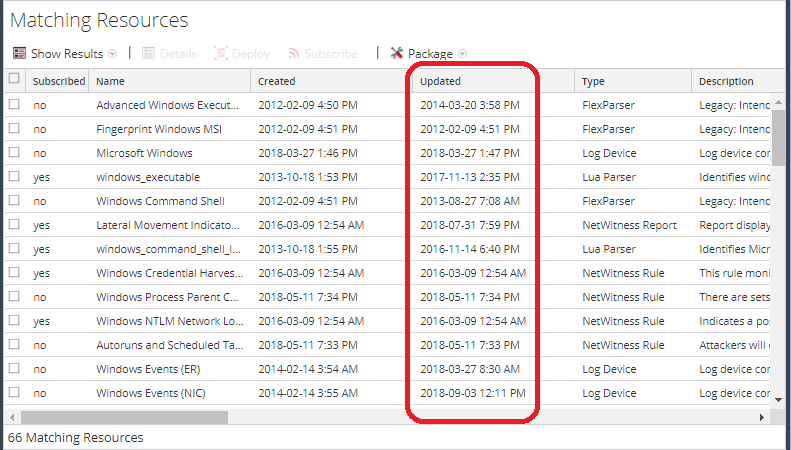
Task: Expand the Show Results dropdown arrow
Action: [113, 54]
